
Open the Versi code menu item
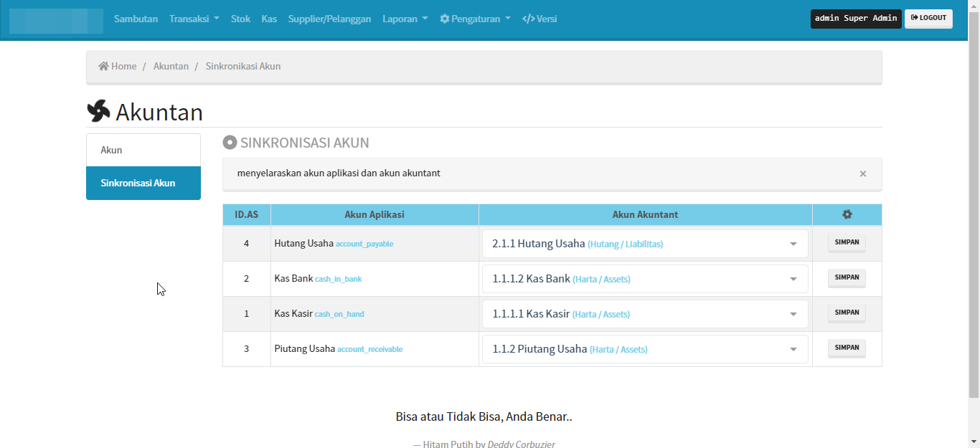click(x=540, y=19)
